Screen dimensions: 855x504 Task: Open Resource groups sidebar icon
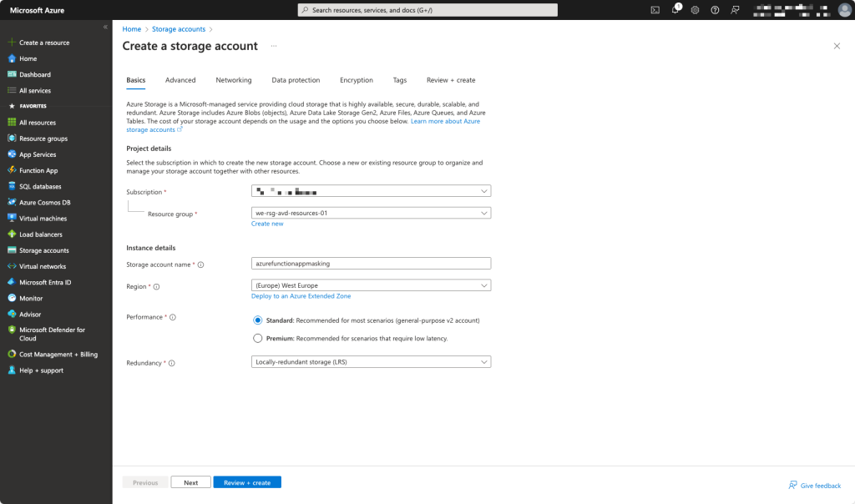(12, 139)
